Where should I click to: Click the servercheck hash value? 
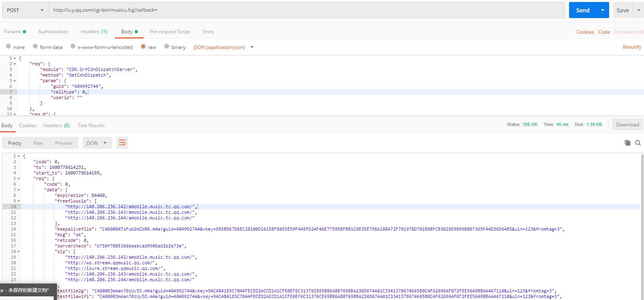tap(139, 246)
